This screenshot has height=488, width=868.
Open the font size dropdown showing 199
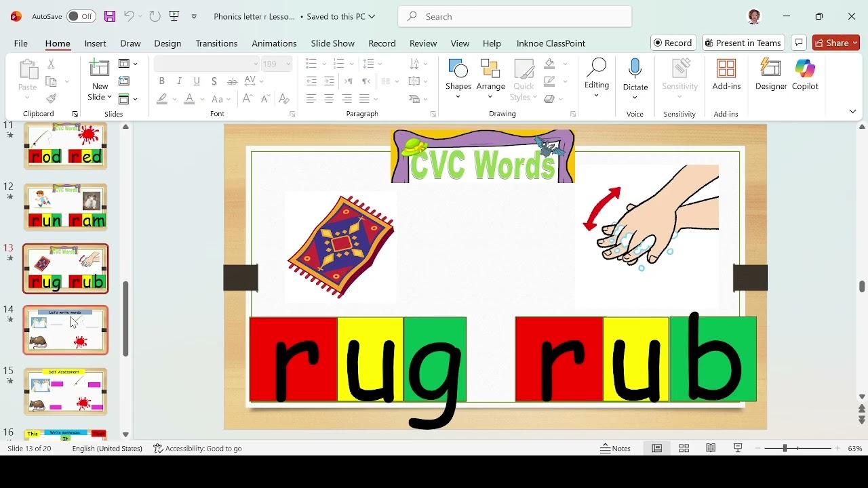tap(289, 64)
